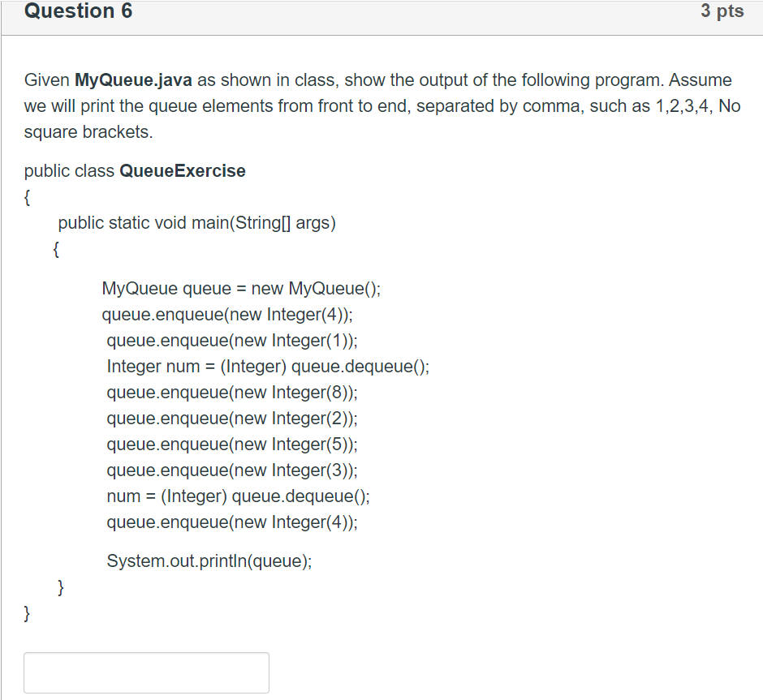
Task: Click the answer input box
Action: coord(146,672)
